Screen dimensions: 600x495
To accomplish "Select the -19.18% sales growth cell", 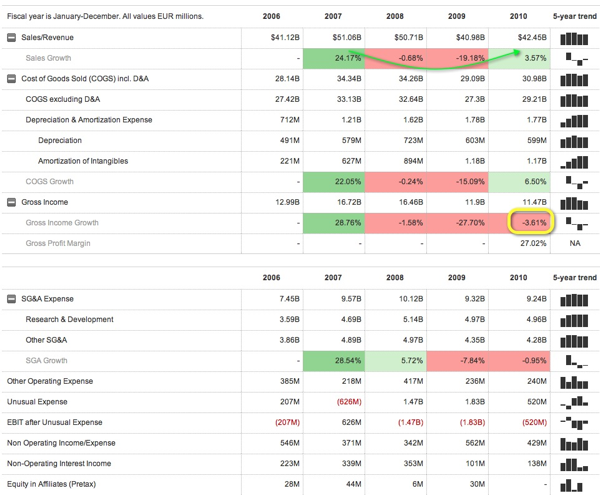I will (x=458, y=58).
